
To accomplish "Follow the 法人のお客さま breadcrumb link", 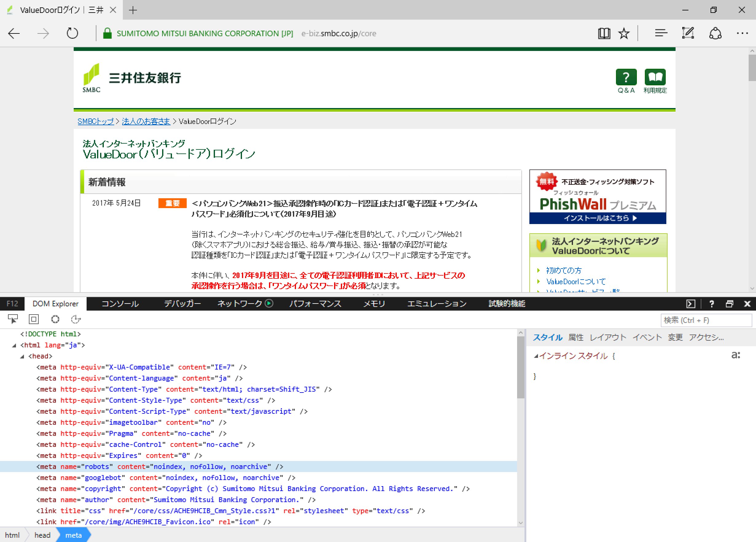I will 146,121.
